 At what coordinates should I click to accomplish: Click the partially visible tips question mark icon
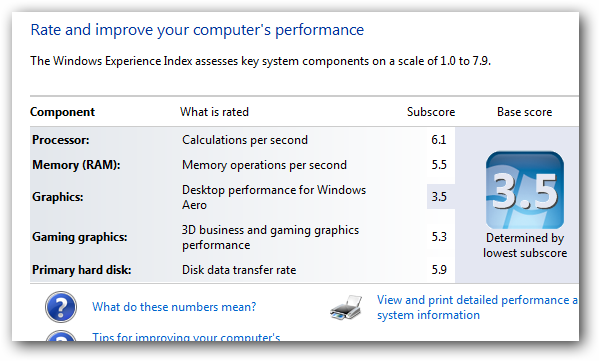(61, 336)
